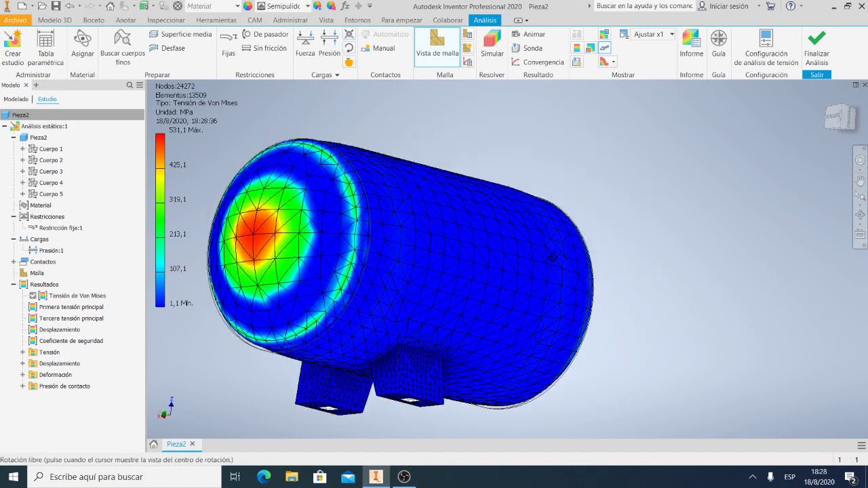Viewport: 868px width, 488px height.
Task: Select Restricción fija:1 item
Action: pos(60,228)
